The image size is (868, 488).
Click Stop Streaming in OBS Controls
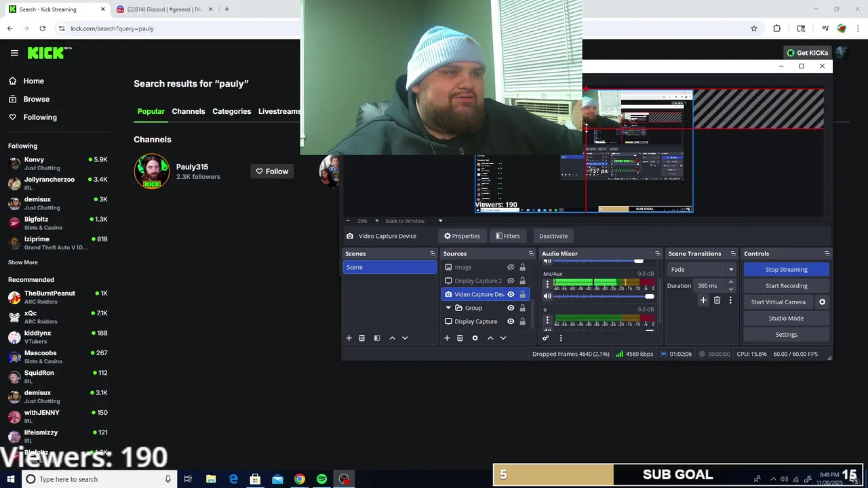coord(786,269)
